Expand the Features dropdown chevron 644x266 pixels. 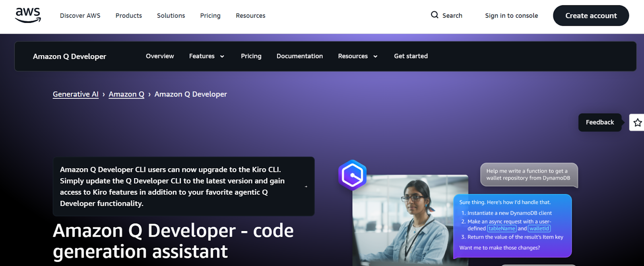tap(222, 56)
